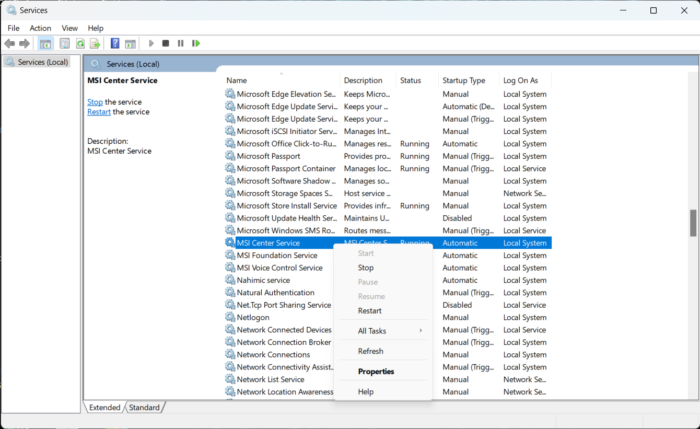Sort by the Log On As column header
700x429 pixels.
(525, 80)
